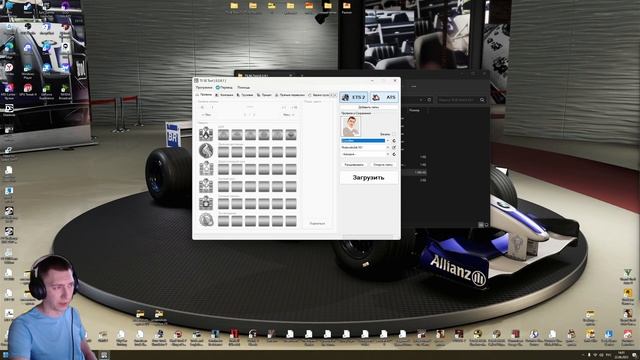Click the Открыть папку button
The image size is (640, 360).
pyautogui.click(x=383, y=164)
